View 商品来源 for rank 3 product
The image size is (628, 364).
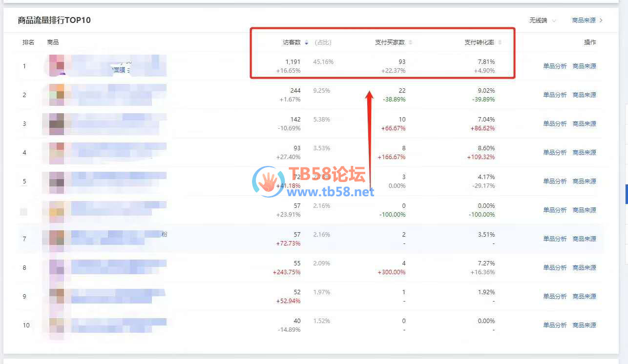pos(584,124)
